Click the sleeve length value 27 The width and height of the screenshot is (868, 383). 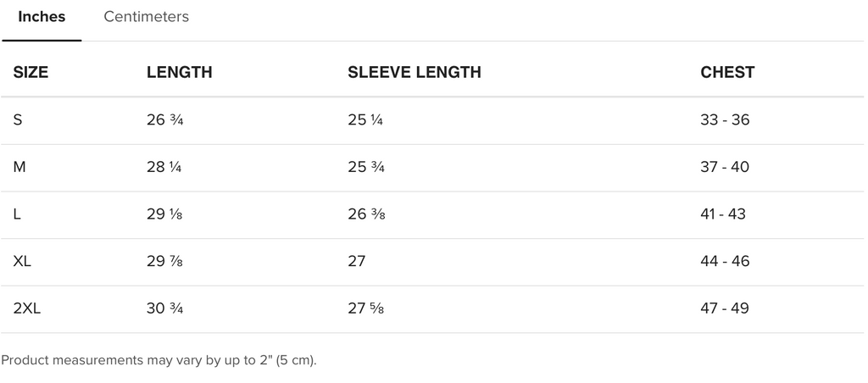[x=357, y=261]
